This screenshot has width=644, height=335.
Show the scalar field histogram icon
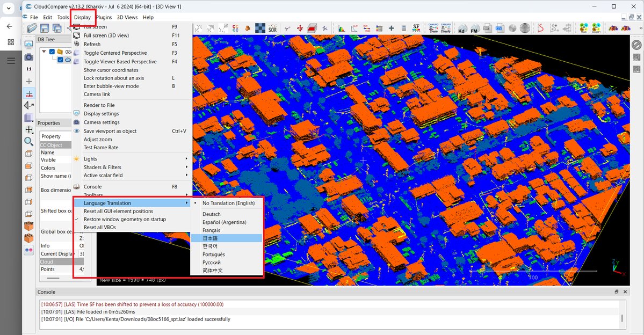coord(342,28)
